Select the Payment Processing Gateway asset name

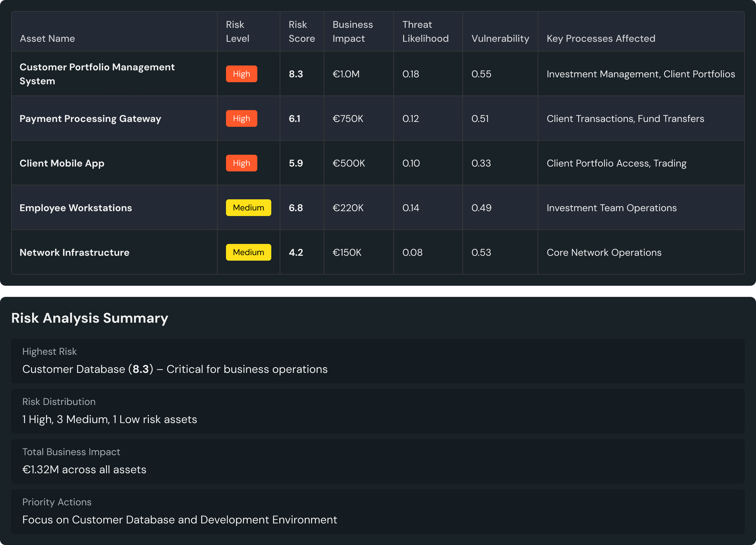pyautogui.click(x=90, y=119)
